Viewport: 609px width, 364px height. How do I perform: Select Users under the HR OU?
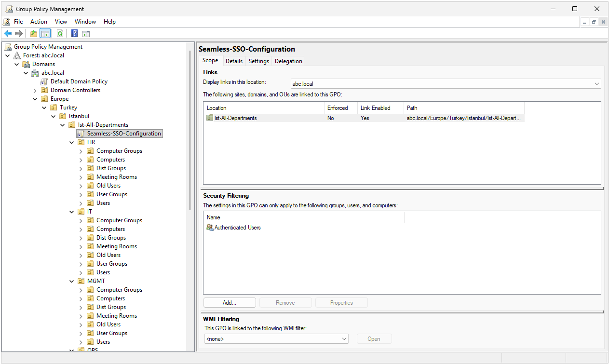point(103,203)
